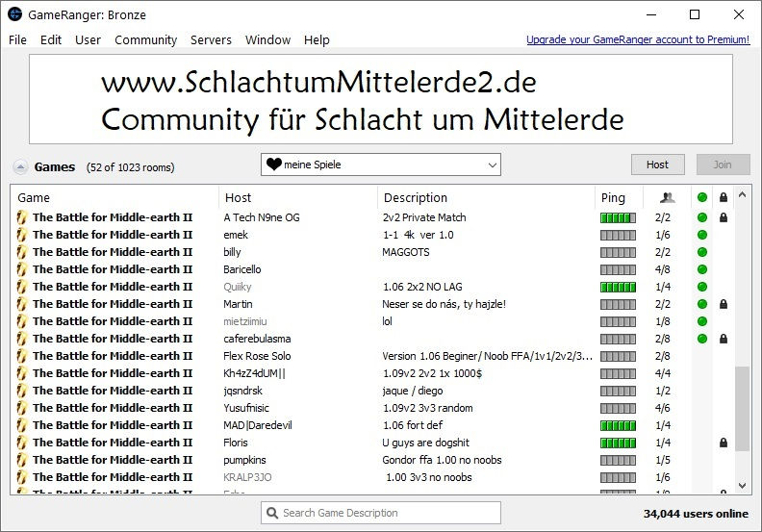
Task: Click the '34,044 users online' status text
Action: 696,514
